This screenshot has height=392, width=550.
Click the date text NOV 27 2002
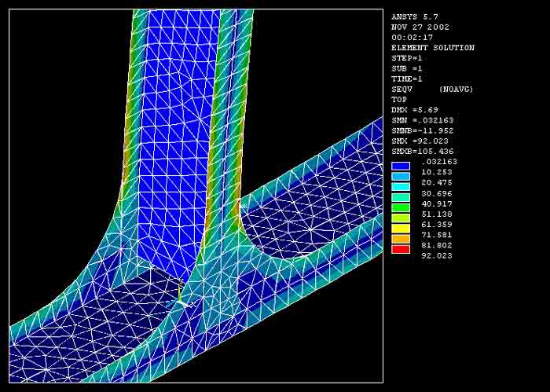coord(420,27)
